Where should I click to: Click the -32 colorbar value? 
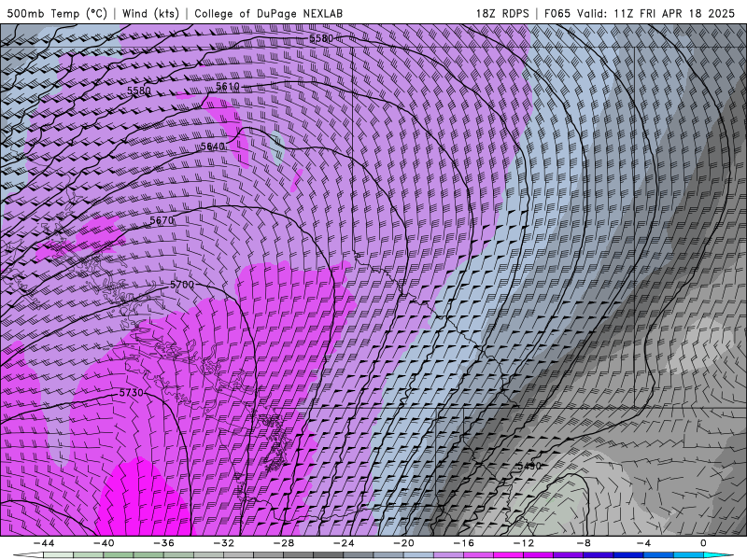224,543
